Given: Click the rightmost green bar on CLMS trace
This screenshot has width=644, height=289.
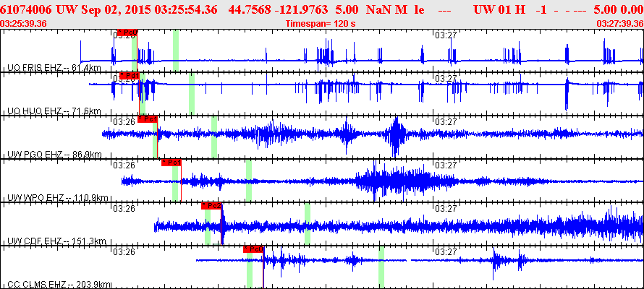Looking at the screenshot, I should click(x=381, y=267).
